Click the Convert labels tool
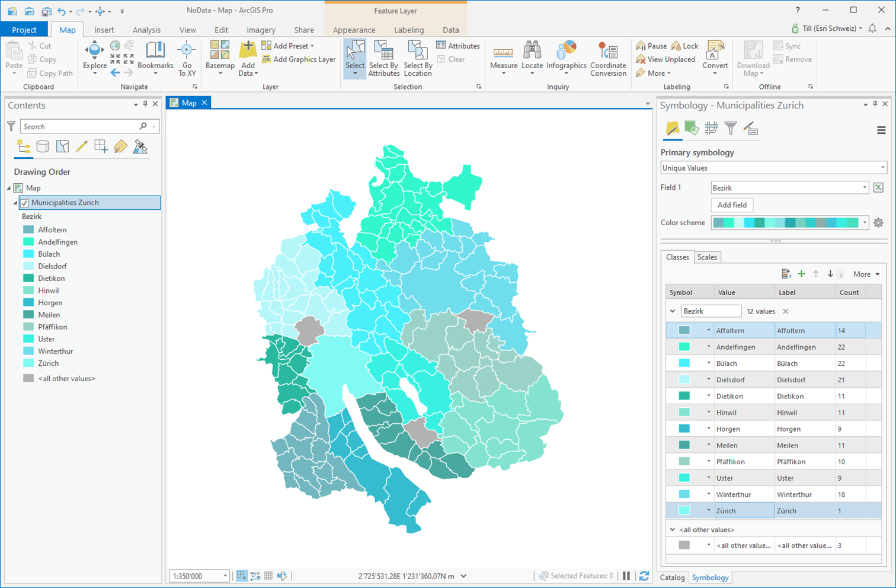Image resolution: width=896 pixels, height=588 pixels. point(715,58)
